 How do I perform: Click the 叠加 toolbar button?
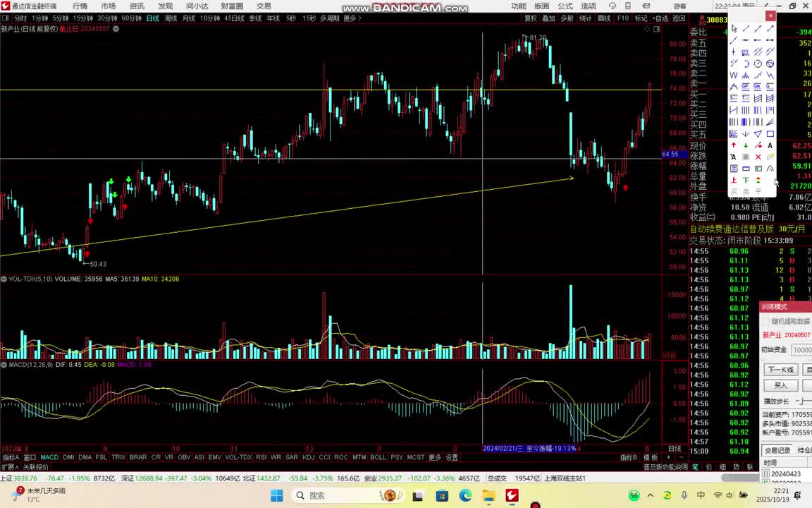(548, 18)
